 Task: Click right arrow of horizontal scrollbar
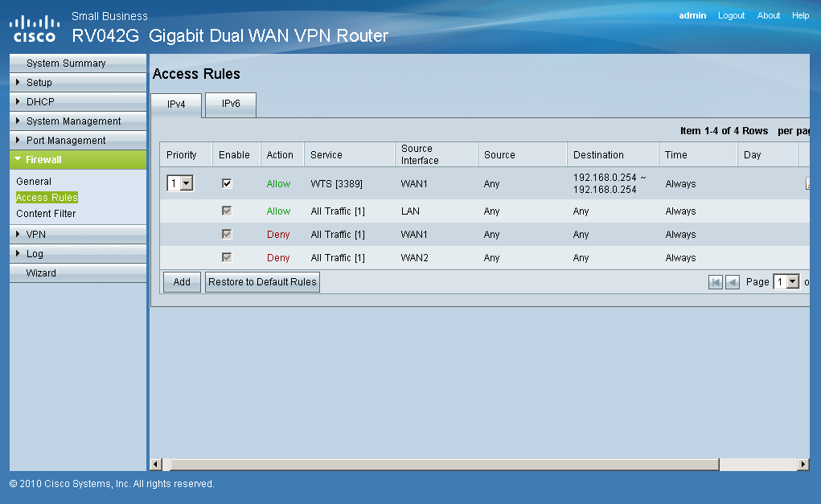point(803,465)
